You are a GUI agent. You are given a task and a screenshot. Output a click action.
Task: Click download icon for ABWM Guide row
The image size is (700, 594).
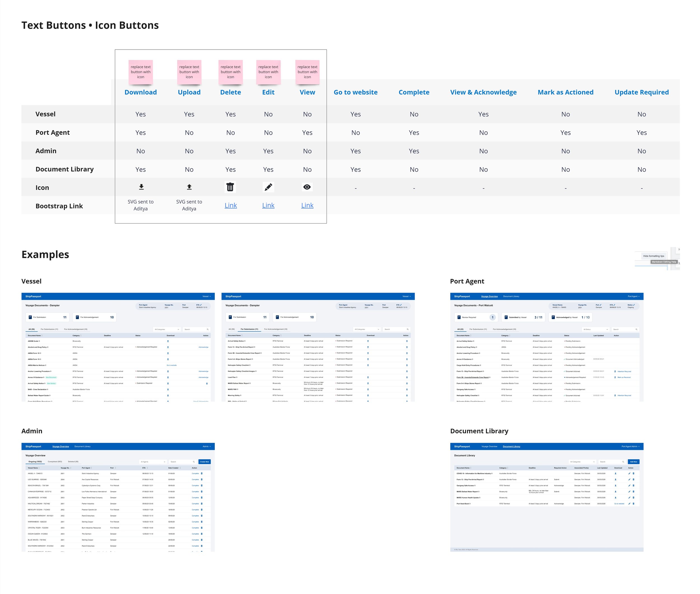168,341
